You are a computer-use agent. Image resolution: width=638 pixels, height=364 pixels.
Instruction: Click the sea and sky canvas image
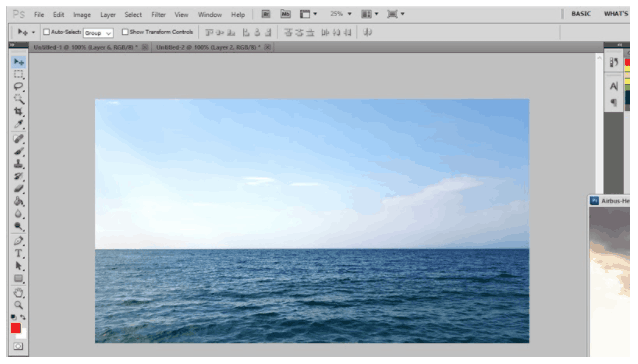312,221
